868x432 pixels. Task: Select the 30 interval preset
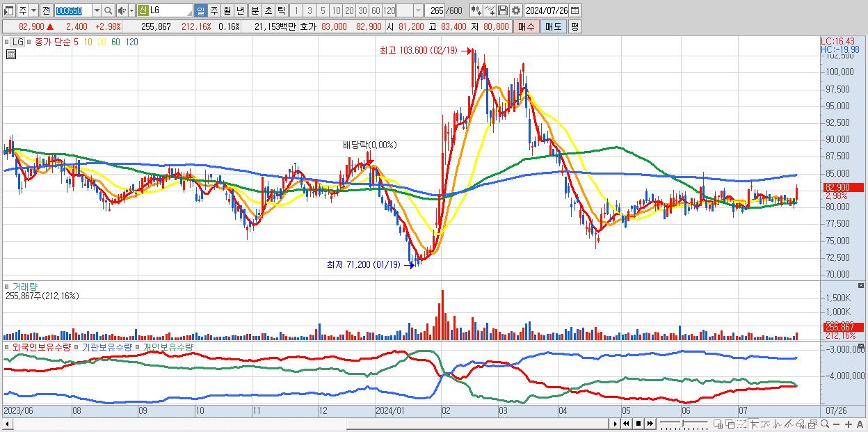(362, 10)
